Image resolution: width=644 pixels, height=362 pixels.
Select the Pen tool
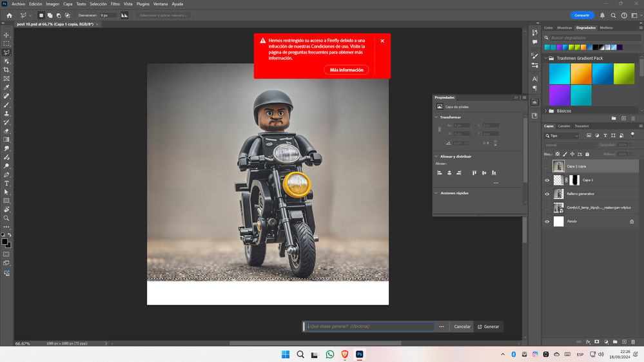[6, 175]
